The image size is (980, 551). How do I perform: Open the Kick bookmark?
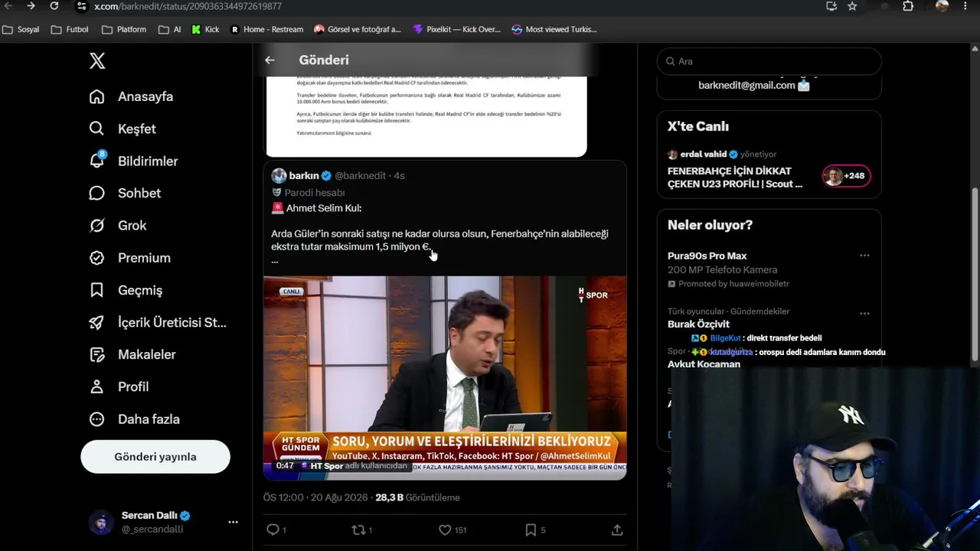206,29
